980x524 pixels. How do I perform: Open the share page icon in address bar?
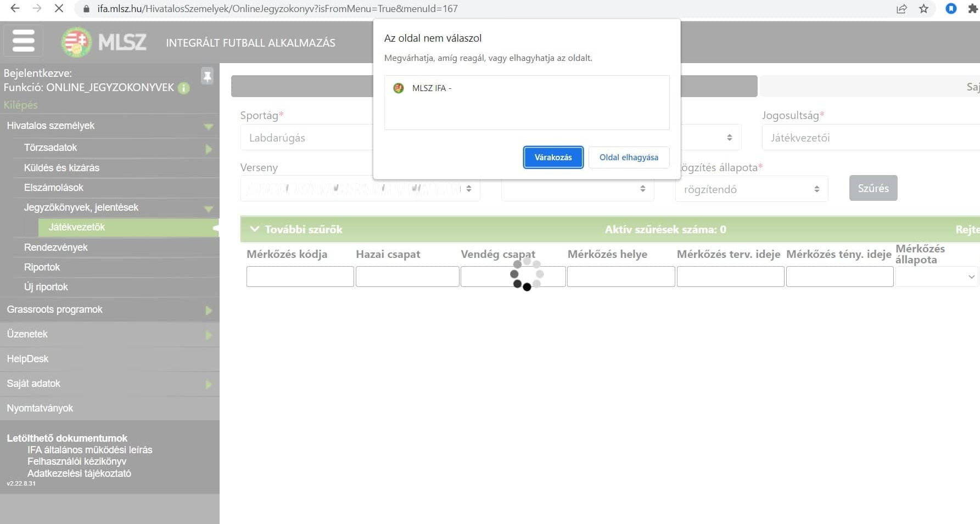click(901, 9)
